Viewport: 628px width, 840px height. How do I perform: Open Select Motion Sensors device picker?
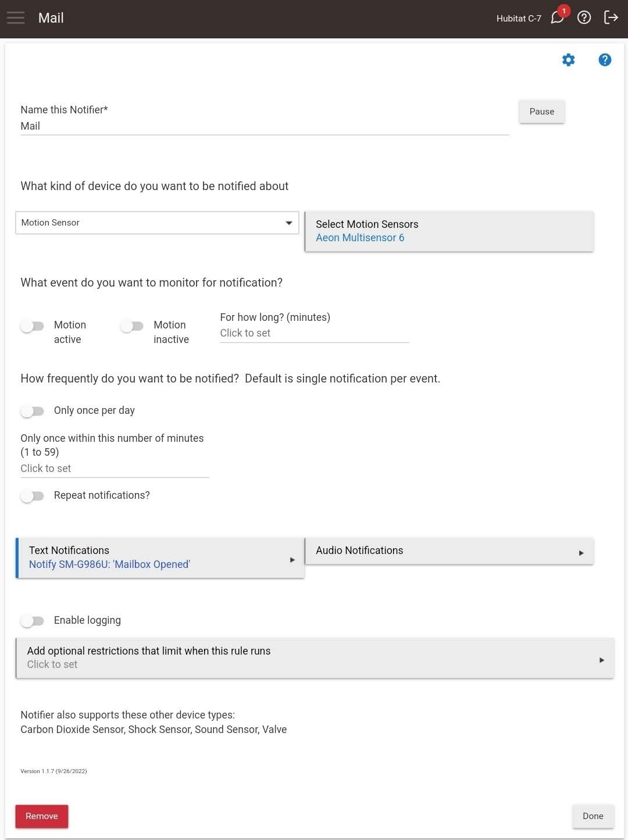pos(449,231)
